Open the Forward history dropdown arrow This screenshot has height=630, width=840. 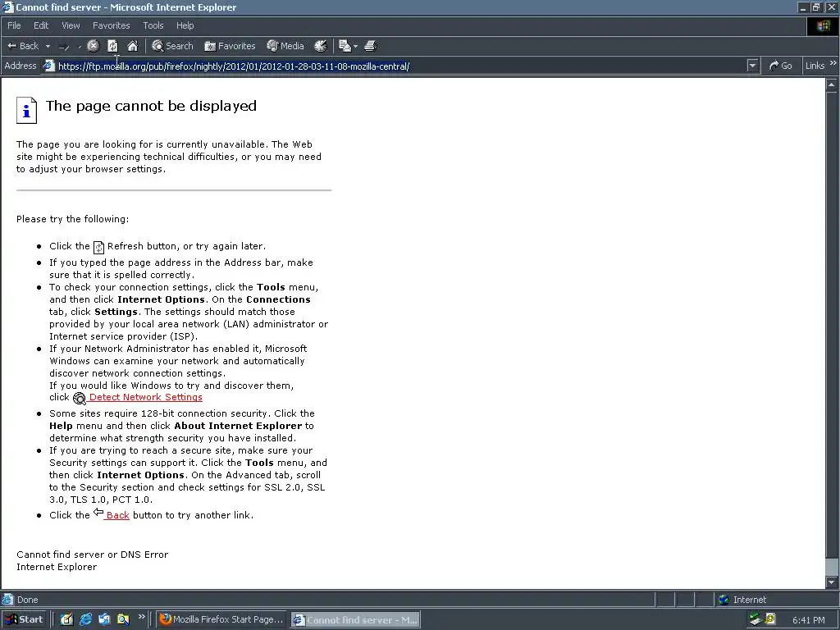[x=80, y=47]
